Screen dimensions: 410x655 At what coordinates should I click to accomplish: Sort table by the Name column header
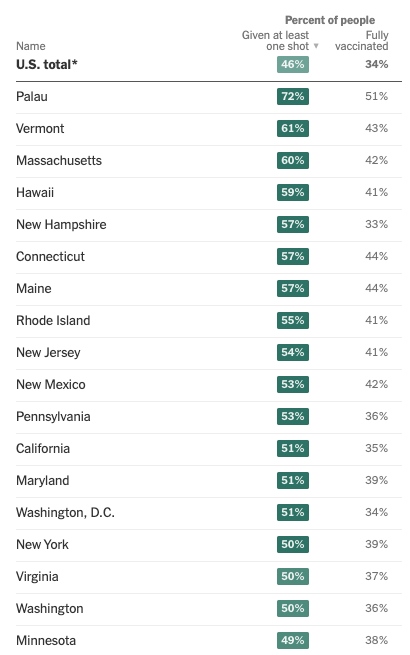tap(31, 46)
